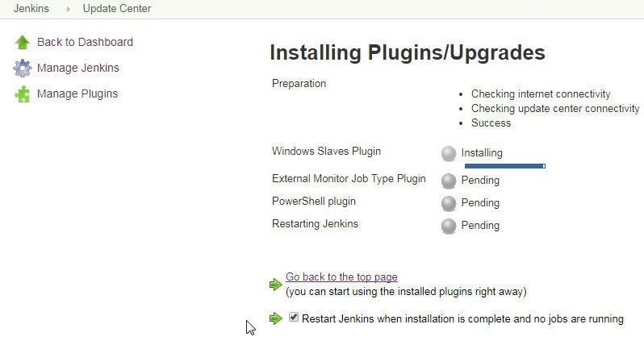Open the Back to Dashboard link

click(x=85, y=42)
